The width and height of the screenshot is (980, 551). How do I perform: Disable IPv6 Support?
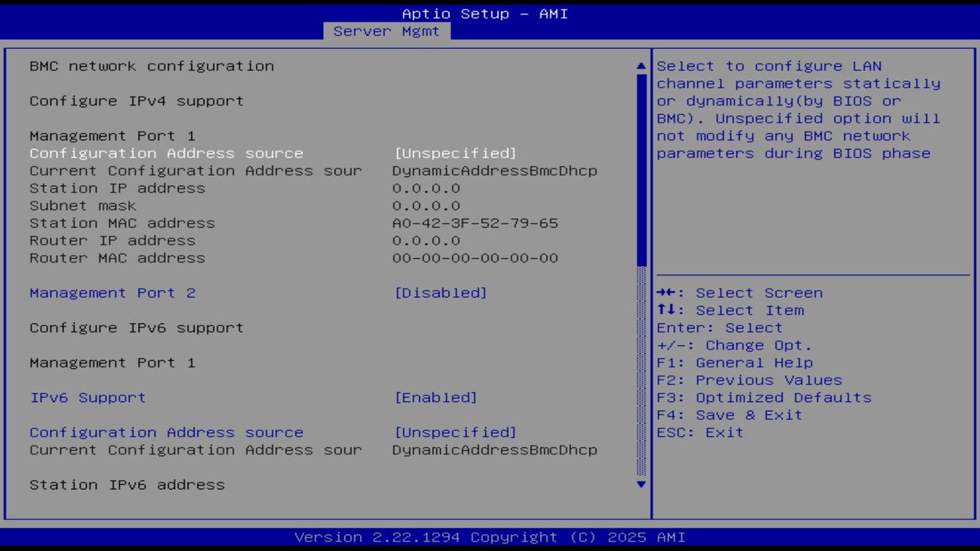(88, 397)
